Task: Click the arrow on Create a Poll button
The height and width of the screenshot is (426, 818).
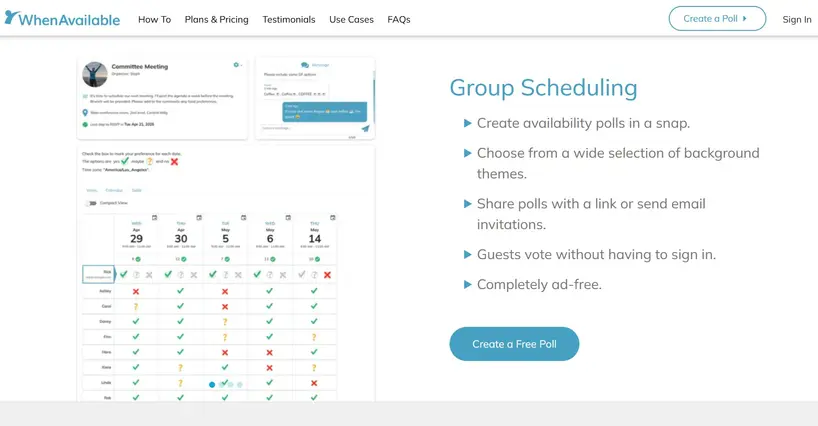Action: [745, 19]
